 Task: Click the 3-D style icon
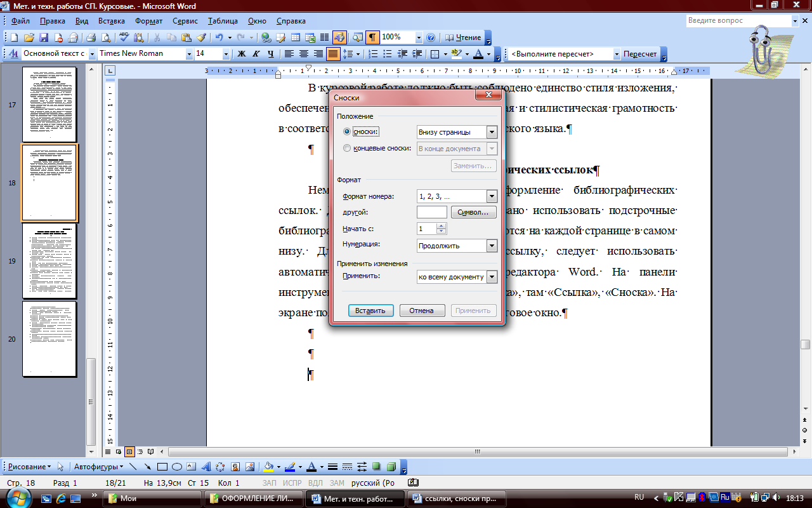tap(391, 467)
